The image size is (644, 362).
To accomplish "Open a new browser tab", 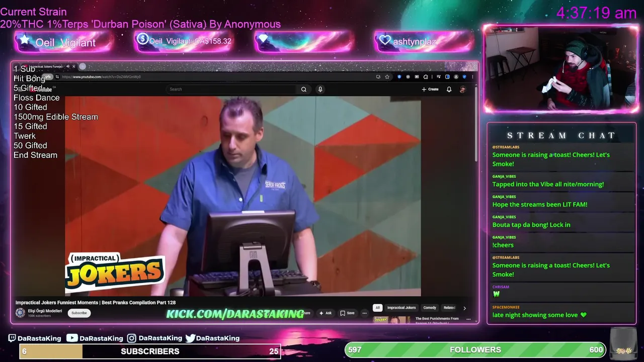I will (83, 66).
